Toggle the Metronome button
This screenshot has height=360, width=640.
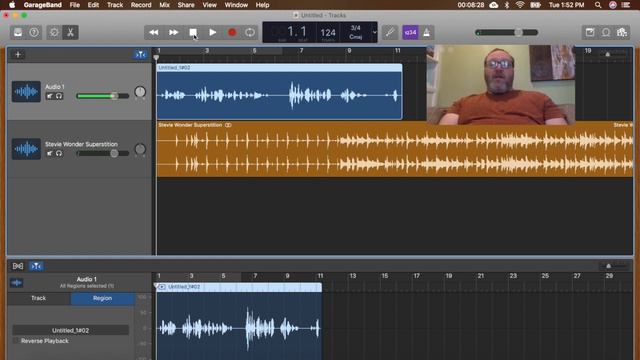point(427,33)
